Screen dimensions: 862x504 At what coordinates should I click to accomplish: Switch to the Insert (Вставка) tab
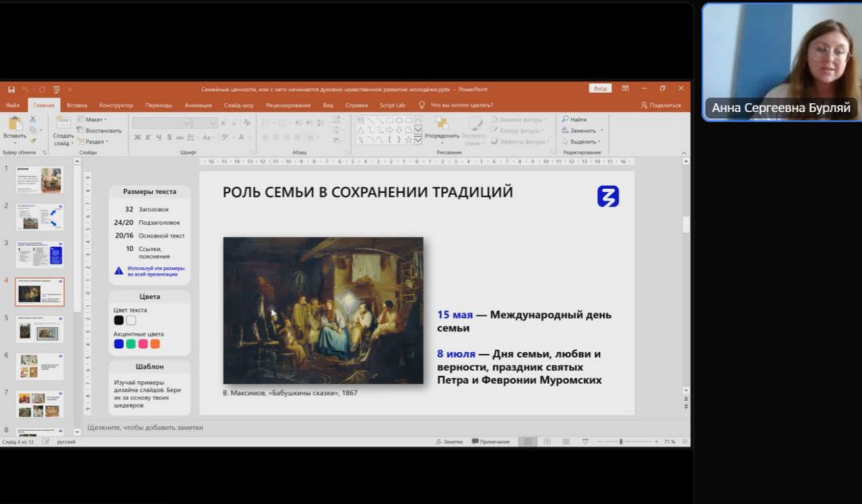(x=77, y=106)
